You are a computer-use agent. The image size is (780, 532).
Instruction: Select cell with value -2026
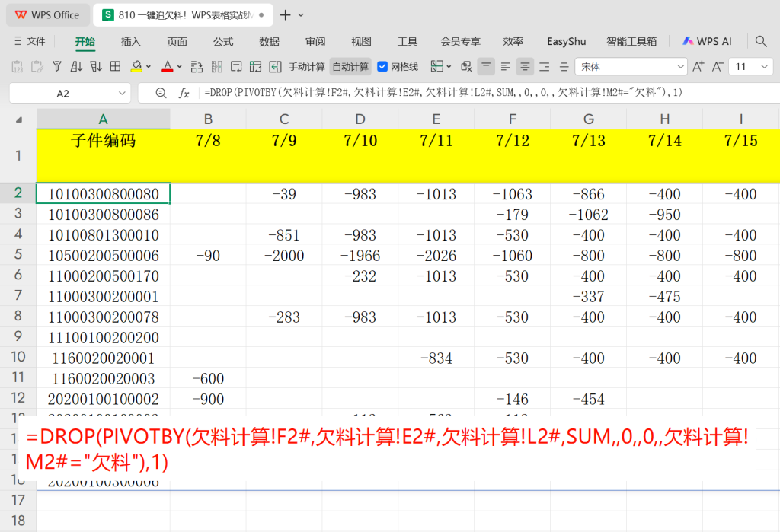(436, 256)
